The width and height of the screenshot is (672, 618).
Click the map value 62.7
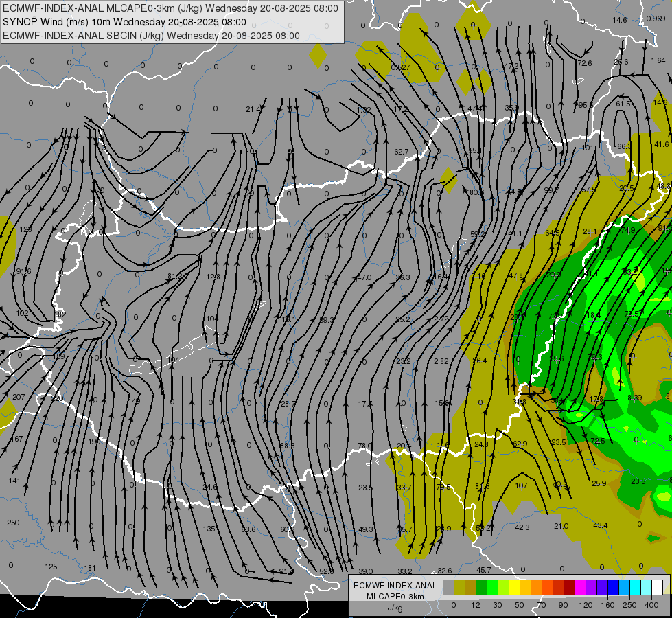coord(401,152)
